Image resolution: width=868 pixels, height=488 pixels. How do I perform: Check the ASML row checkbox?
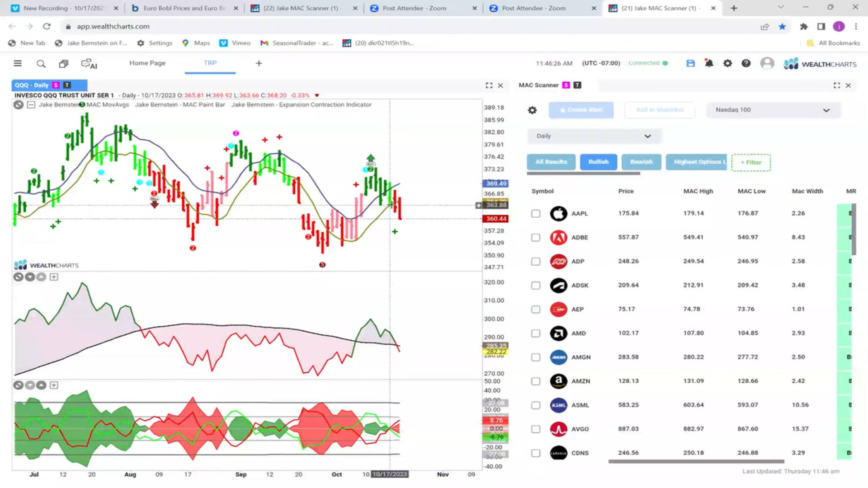(x=536, y=405)
